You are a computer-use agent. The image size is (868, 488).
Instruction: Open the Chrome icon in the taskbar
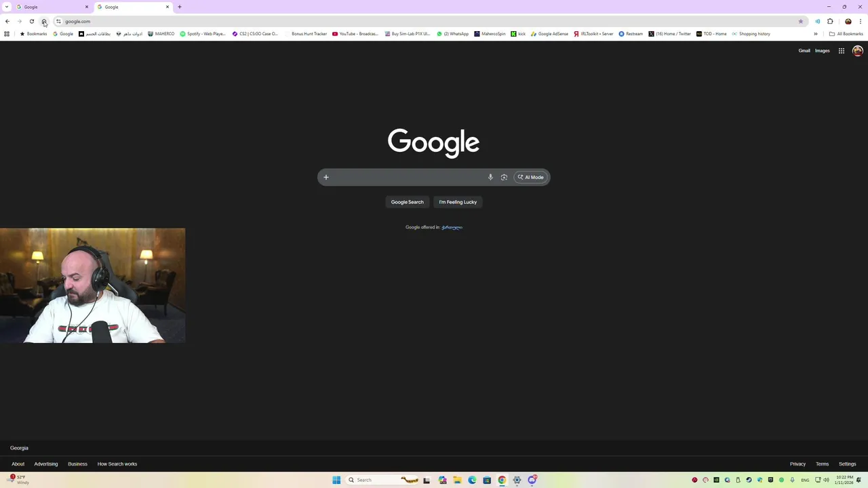pyautogui.click(x=502, y=480)
